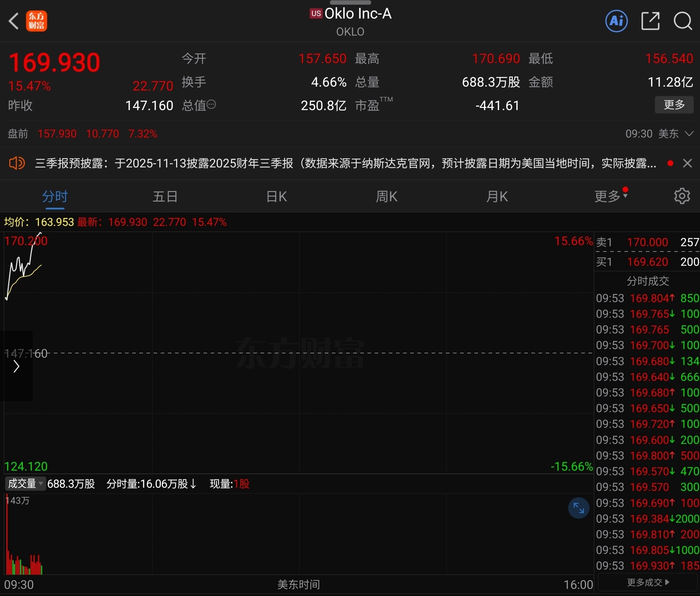
Task: Close the 三季报 announcement banner
Action: 687,163
